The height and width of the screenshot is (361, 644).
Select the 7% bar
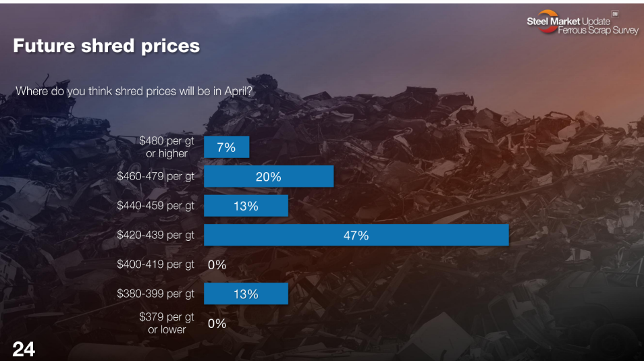pos(226,147)
